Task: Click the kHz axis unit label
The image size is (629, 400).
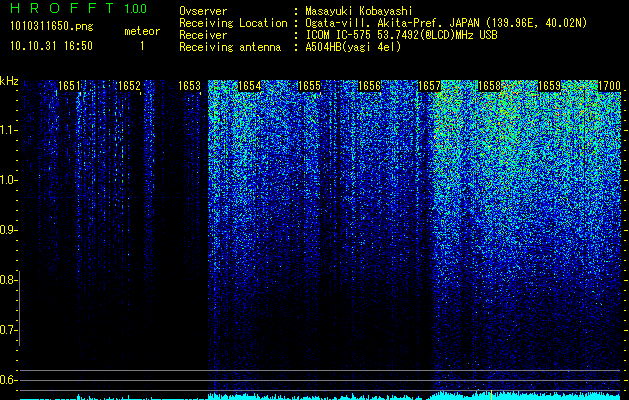Action: [x=9, y=81]
